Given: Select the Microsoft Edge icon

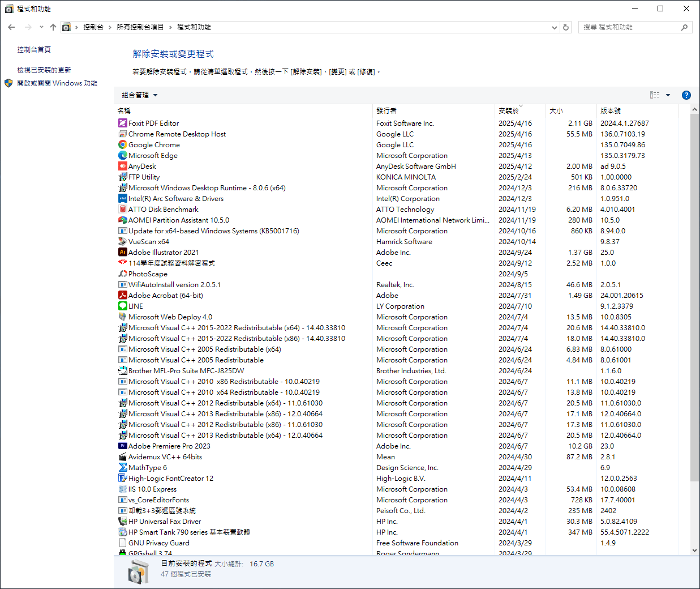Looking at the screenshot, I should pos(123,155).
